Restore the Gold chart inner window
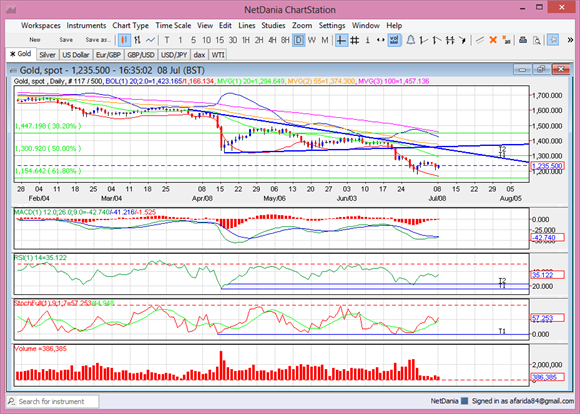 pyautogui.click(x=541, y=70)
